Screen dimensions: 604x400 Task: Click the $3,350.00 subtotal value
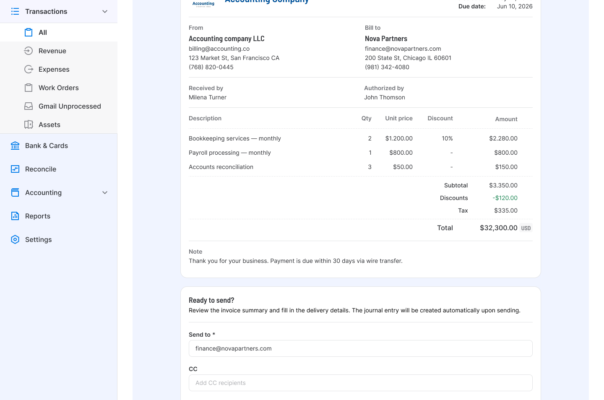coord(503,186)
